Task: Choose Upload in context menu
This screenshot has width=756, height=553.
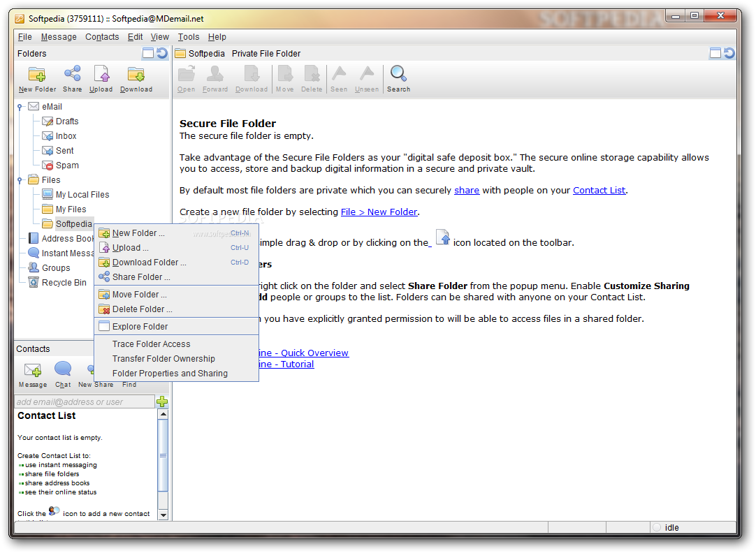Action: pos(177,248)
